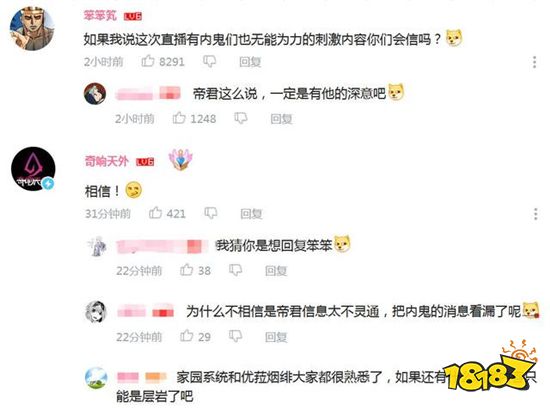This screenshot has width=550, height=408.
Task: Like the reply with 1248 likes
Action: coord(179,118)
